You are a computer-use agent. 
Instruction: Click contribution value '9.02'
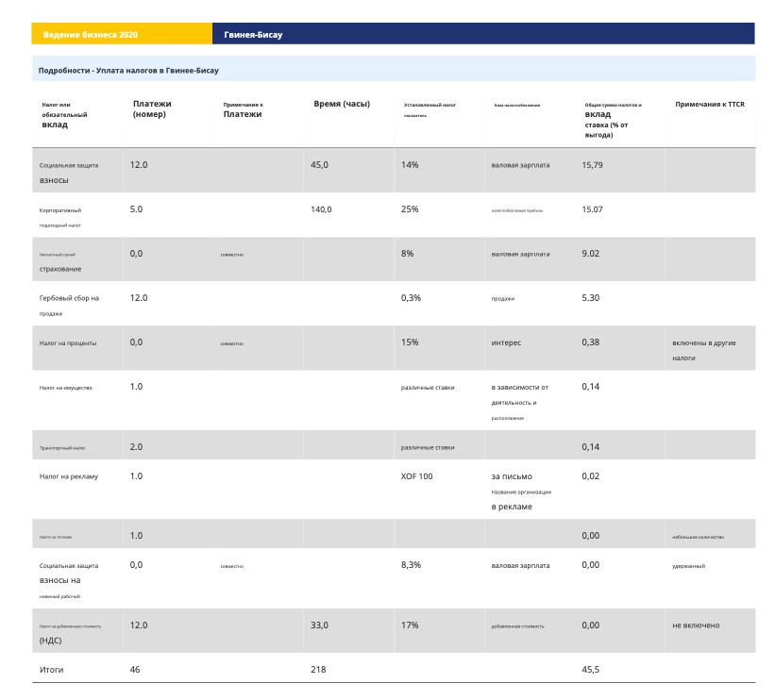591,254
